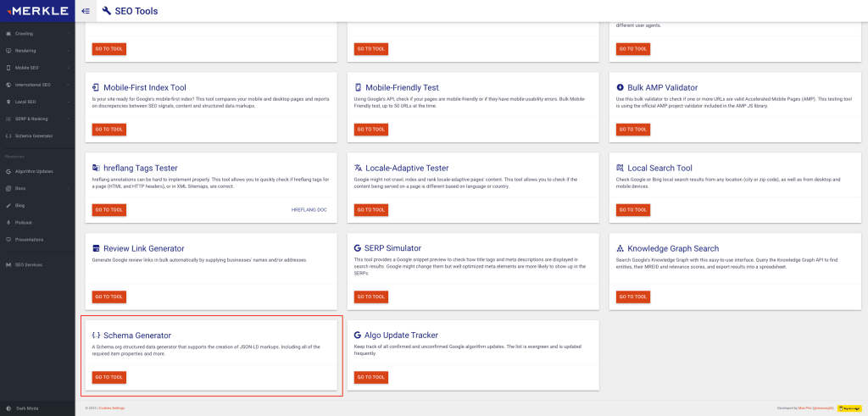Viewport: 868px width, 416px height.
Task: Click the Crawling bug icon in sidebar
Action: 8,34
